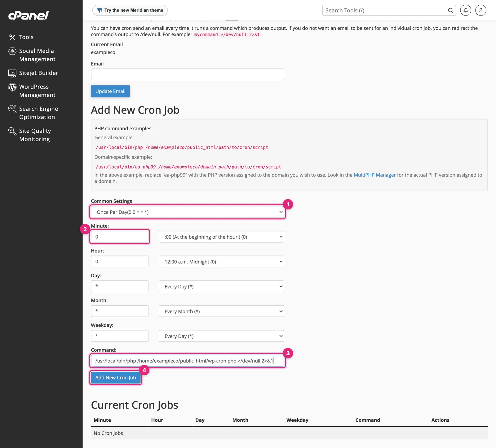Click the Tools wrench icon

coord(12,38)
